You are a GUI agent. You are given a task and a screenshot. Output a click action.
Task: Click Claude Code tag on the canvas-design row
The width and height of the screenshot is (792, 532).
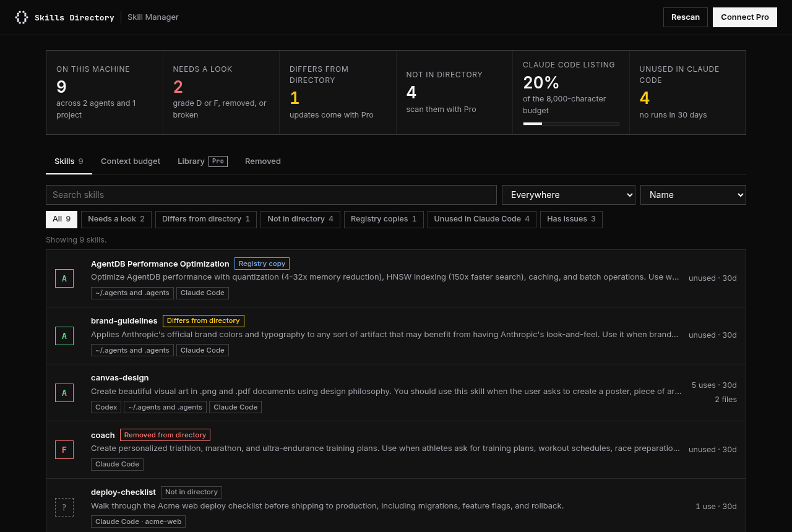pyautogui.click(x=235, y=407)
